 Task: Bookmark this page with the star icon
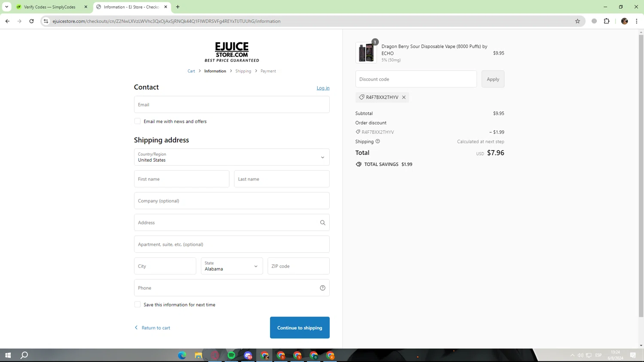point(577,21)
